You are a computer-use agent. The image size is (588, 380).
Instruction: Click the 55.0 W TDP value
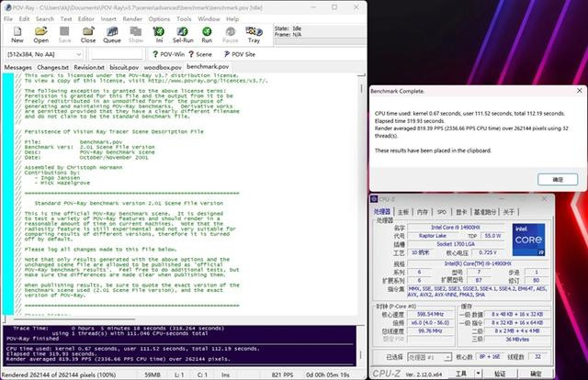[x=492, y=236]
